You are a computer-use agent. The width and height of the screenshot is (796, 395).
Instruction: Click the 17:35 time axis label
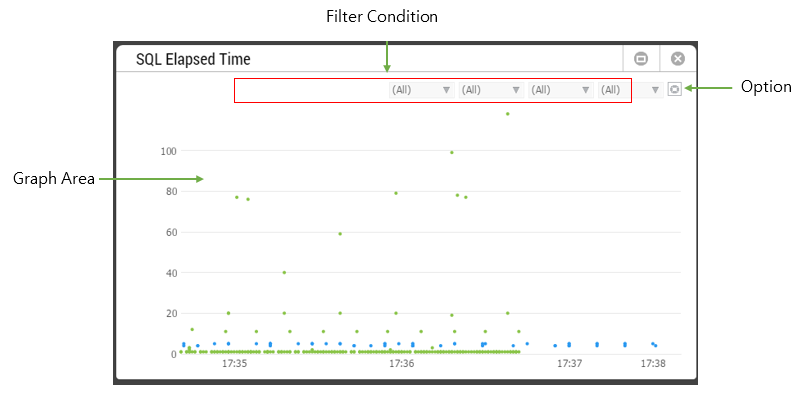click(x=235, y=364)
